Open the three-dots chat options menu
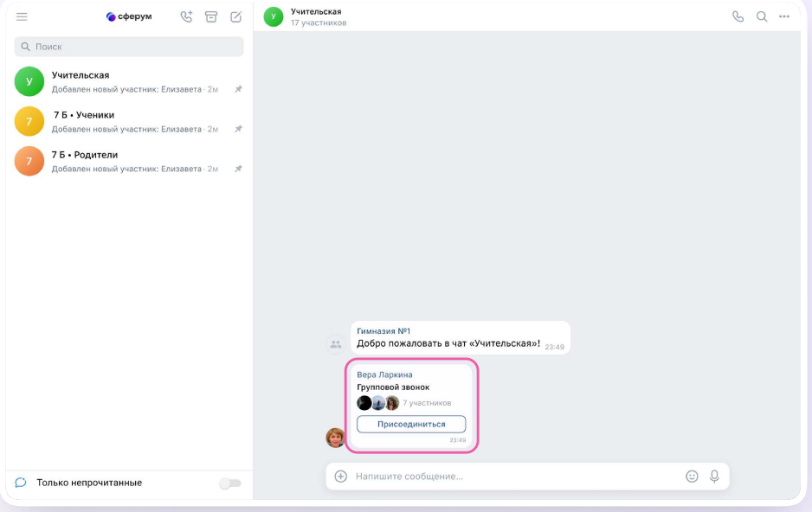The image size is (812, 512). 784,16
